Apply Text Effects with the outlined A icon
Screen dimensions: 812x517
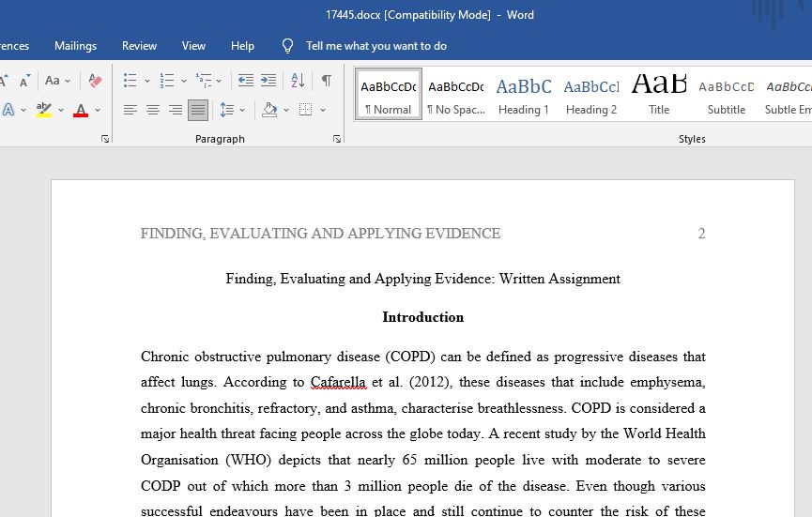pos(8,110)
